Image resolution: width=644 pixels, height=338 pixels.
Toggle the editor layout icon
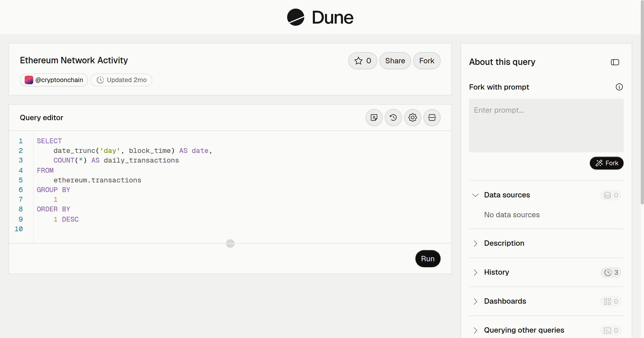tap(432, 117)
